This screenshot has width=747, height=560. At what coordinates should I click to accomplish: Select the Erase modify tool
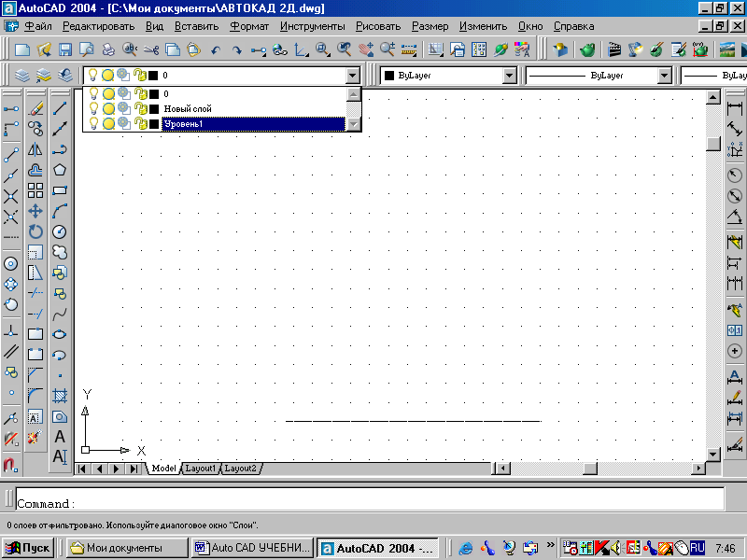[x=35, y=108]
